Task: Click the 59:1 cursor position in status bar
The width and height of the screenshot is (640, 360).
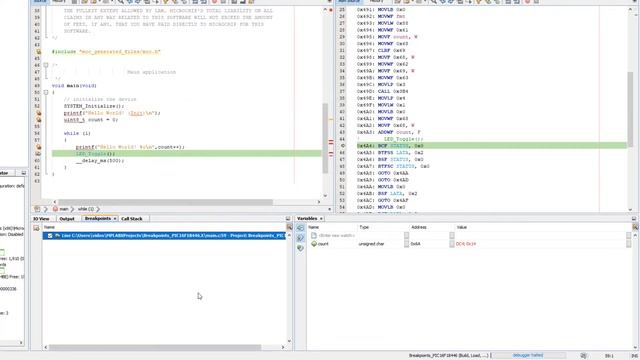Action: (609, 356)
